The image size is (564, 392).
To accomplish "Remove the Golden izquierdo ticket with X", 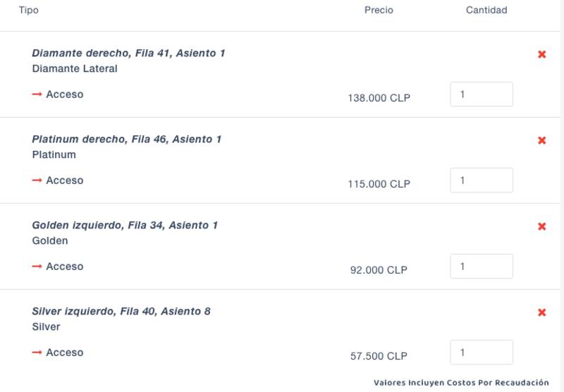I will pos(542,226).
